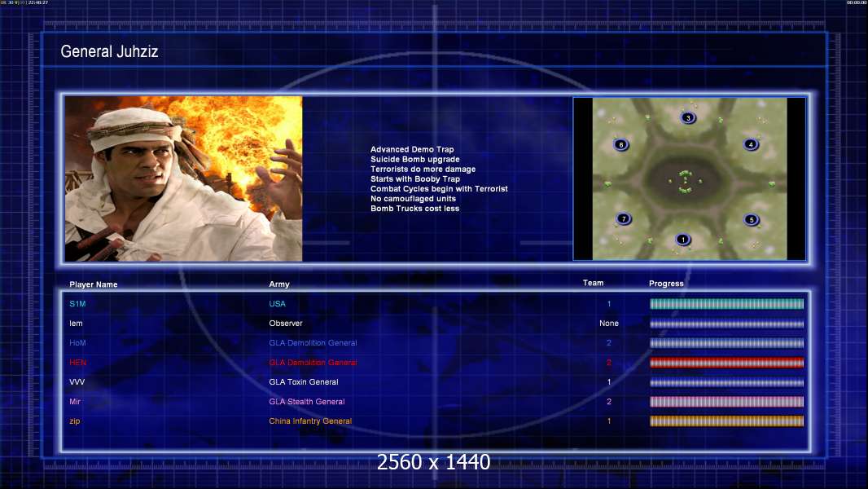Click the pink progress bar for Mir
868x489 pixels.
pos(727,402)
